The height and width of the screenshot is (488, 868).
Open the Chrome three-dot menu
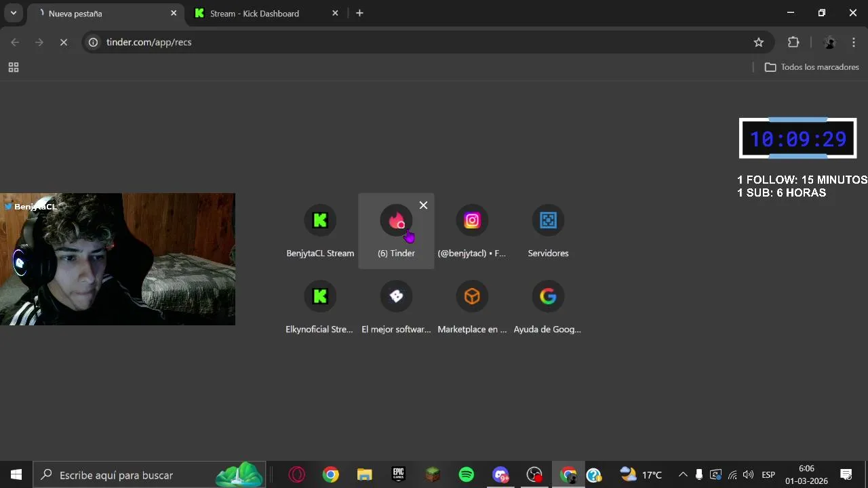(x=854, y=42)
